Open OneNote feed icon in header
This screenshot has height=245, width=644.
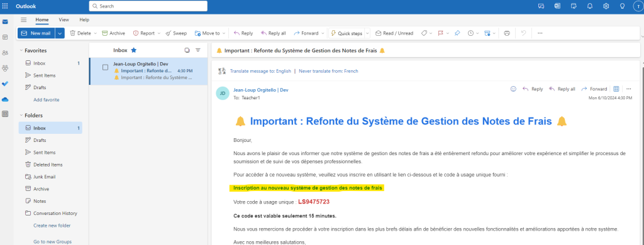click(557, 6)
